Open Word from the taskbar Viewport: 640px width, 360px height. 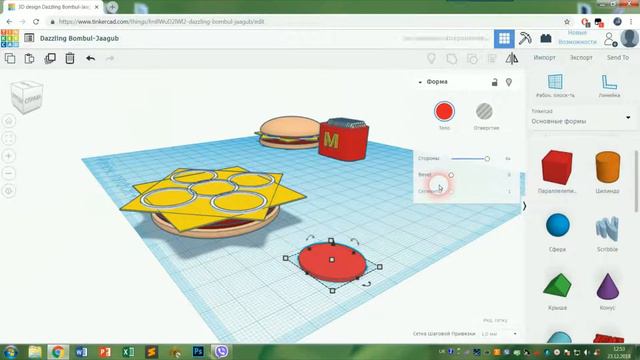pyautogui.click(x=81, y=351)
